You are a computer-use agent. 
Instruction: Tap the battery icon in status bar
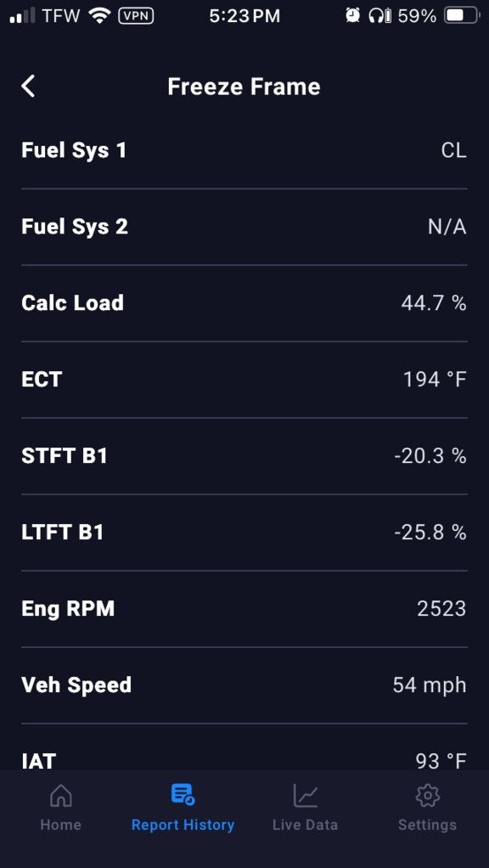point(462,15)
